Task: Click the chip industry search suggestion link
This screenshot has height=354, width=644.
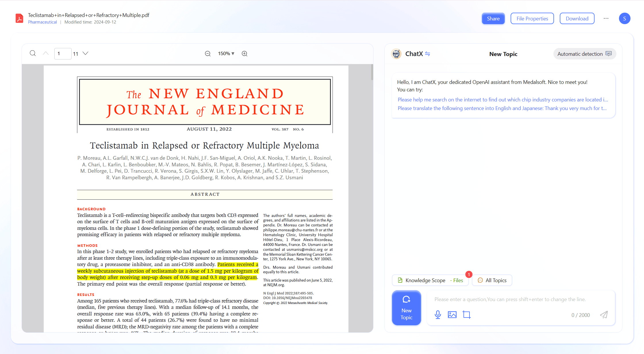Action: [x=503, y=100]
